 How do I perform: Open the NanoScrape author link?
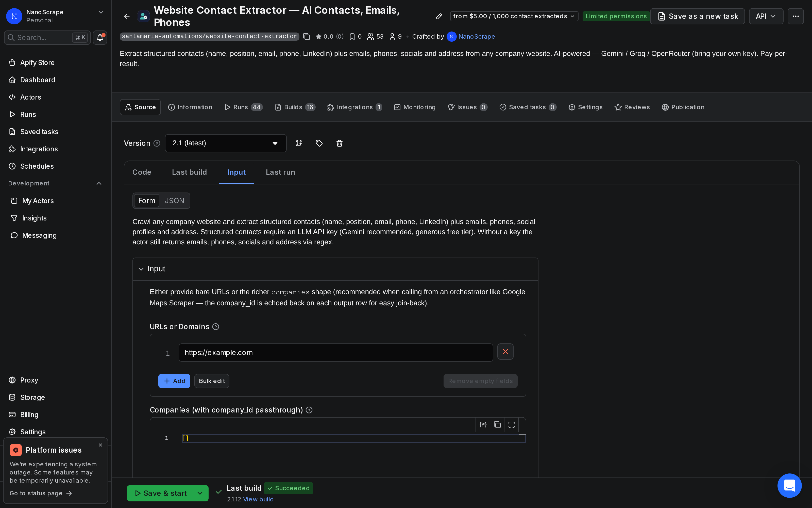point(477,37)
